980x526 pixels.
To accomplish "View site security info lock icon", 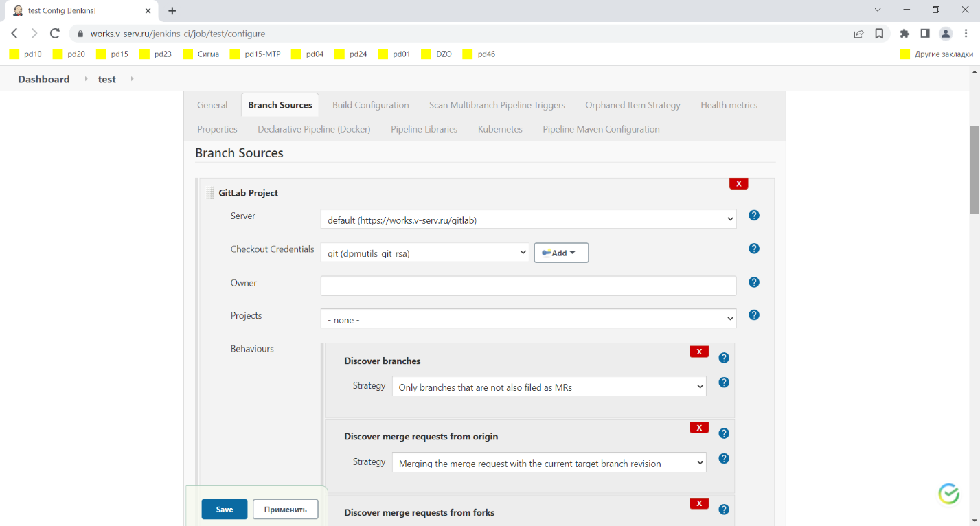I will 81,34.
